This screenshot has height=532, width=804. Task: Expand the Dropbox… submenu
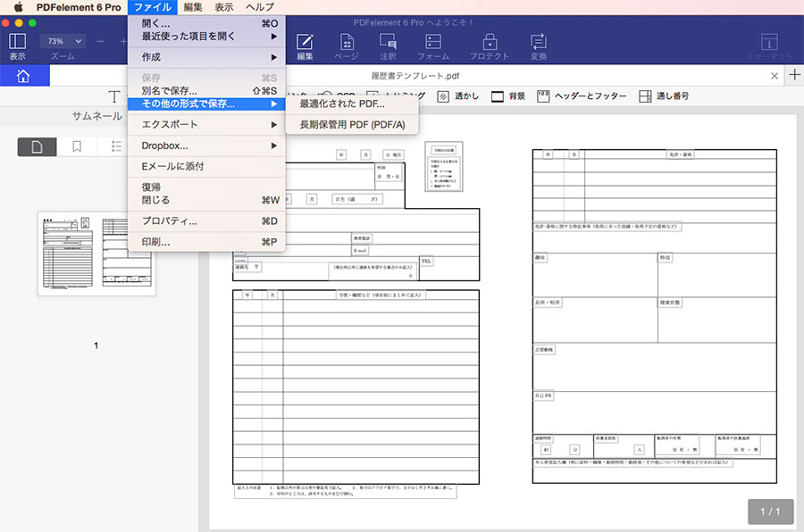[x=206, y=145]
